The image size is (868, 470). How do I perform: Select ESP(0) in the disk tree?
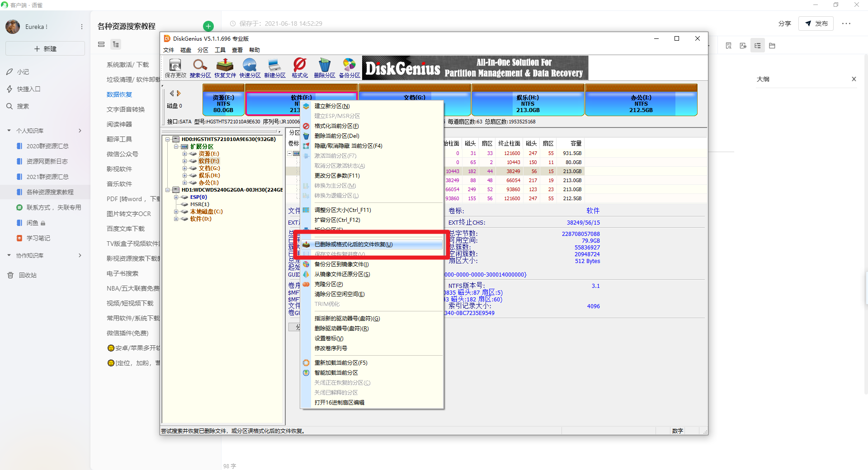(198, 197)
